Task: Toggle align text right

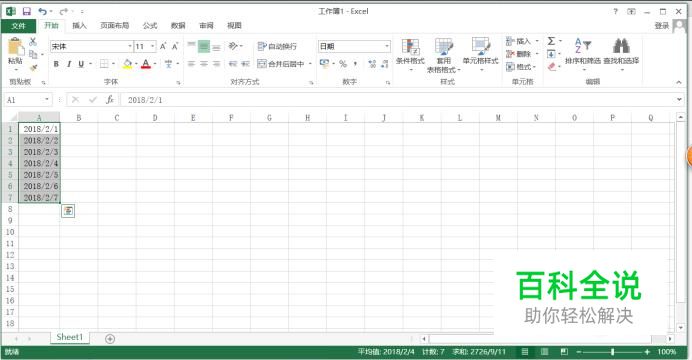Action: click(x=216, y=64)
